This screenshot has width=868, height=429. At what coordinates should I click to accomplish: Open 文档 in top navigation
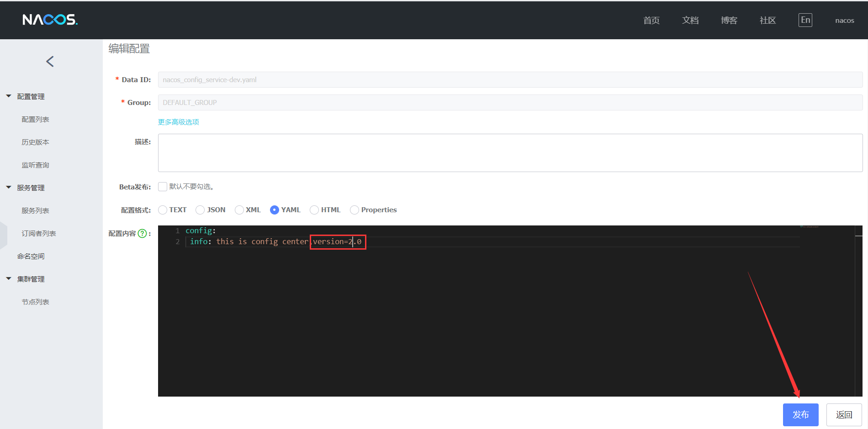690,20
